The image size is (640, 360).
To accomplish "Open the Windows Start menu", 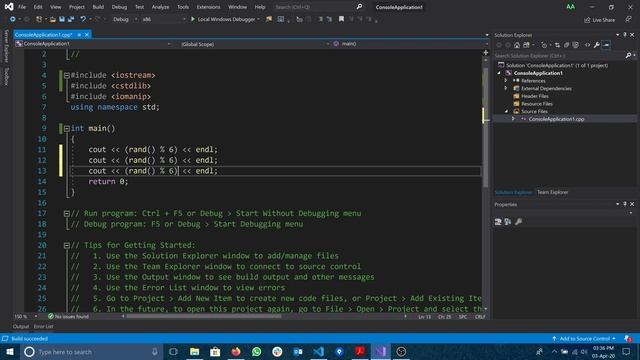I will (x=9, y=352).
